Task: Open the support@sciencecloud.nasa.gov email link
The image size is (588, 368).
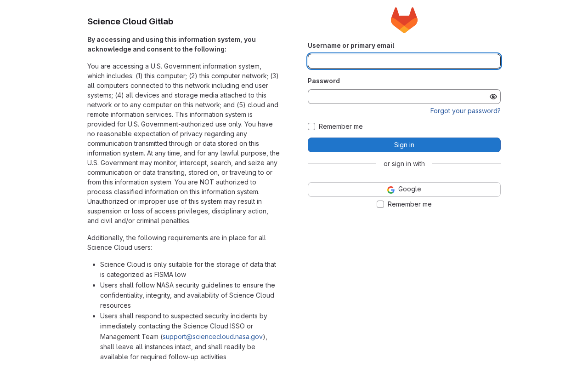Action: point(213,337)
